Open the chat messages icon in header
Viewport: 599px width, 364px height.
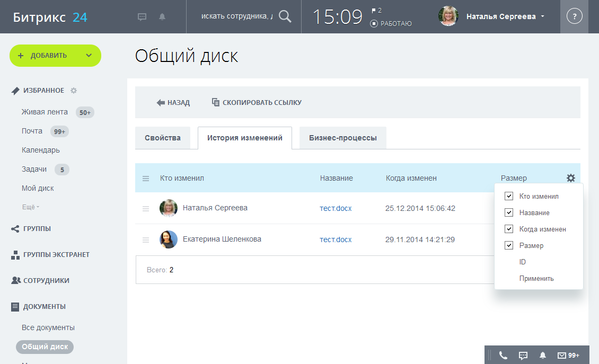(x=142, y=17)
